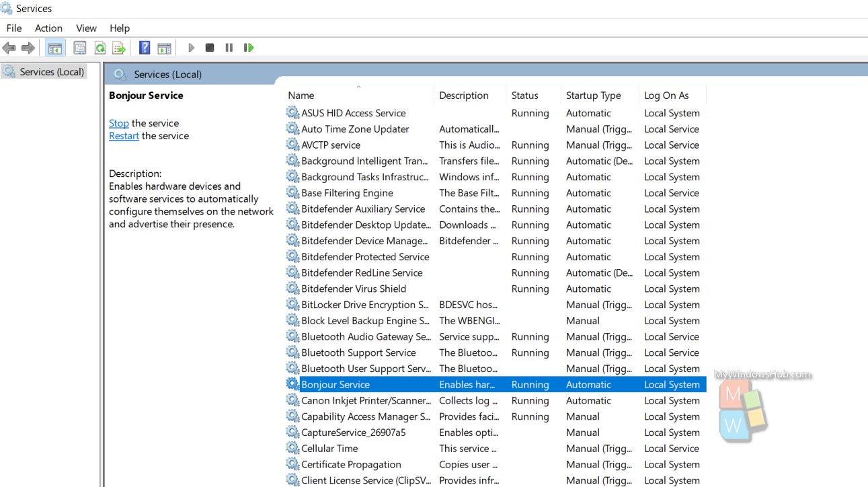Select Block Level Backup Engine S... service name

click(365, 321)
